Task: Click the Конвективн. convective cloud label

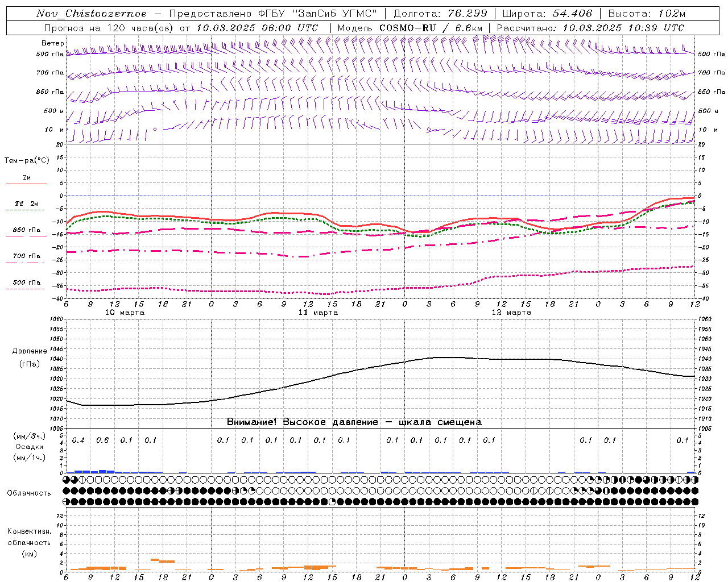Action: (x=30, y=531)
